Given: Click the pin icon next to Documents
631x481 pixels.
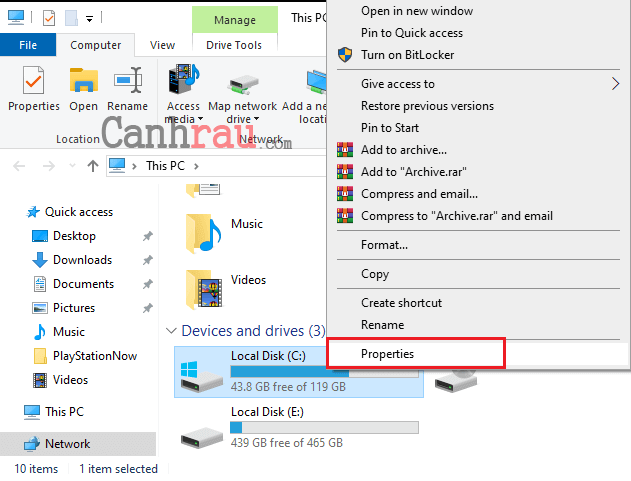Looking at the screenshot, I should point(148,284).
